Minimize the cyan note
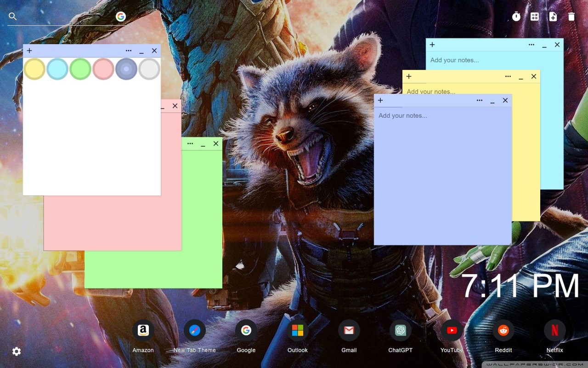 [544, 46]
